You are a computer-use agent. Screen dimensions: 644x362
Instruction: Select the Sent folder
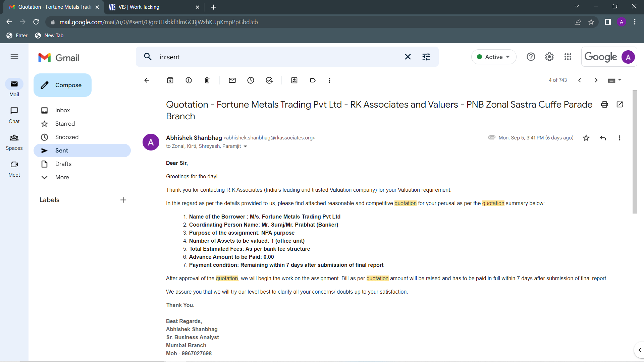82,150
